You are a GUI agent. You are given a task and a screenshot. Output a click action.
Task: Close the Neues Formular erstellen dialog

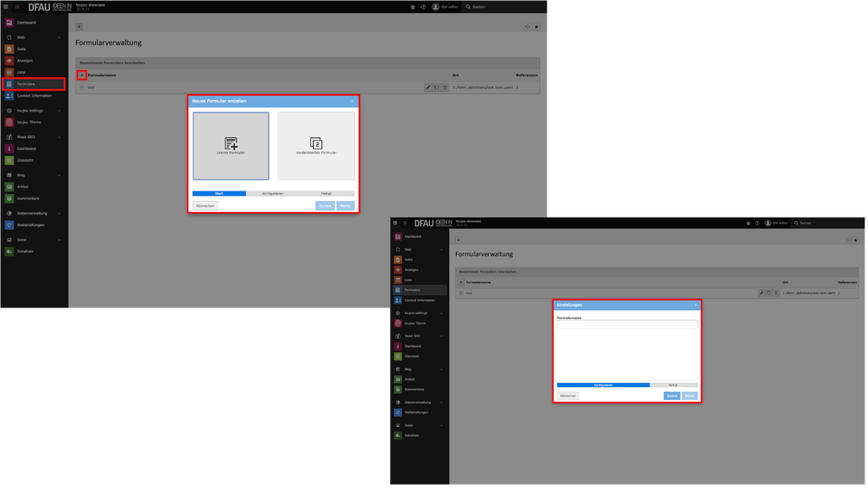[x=353, y=101]
